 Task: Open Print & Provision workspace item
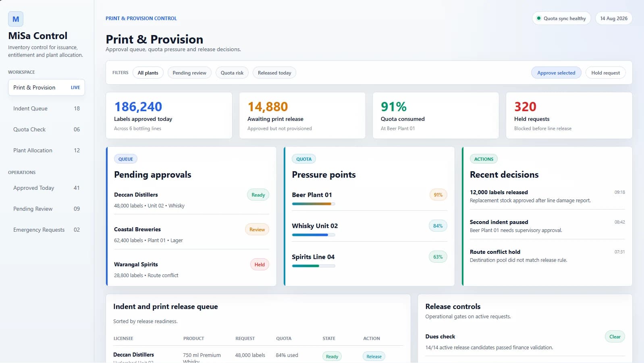[46, 87]
